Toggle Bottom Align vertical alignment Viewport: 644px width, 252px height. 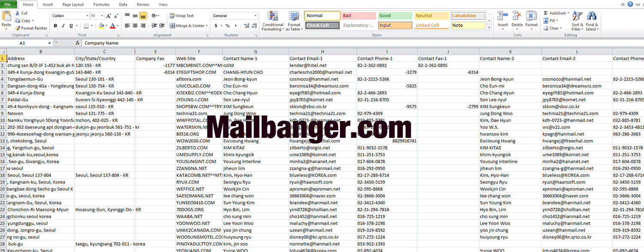pyautogui.click(x=143, y=16)
